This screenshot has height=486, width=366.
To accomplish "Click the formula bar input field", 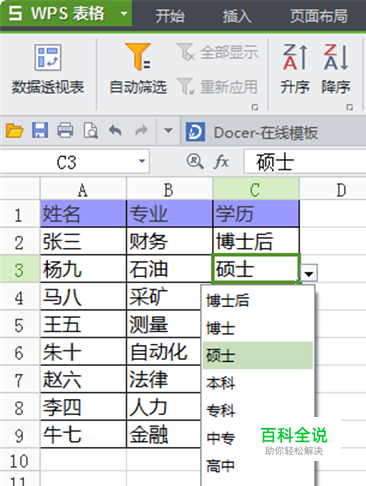I will pos(305,162).
